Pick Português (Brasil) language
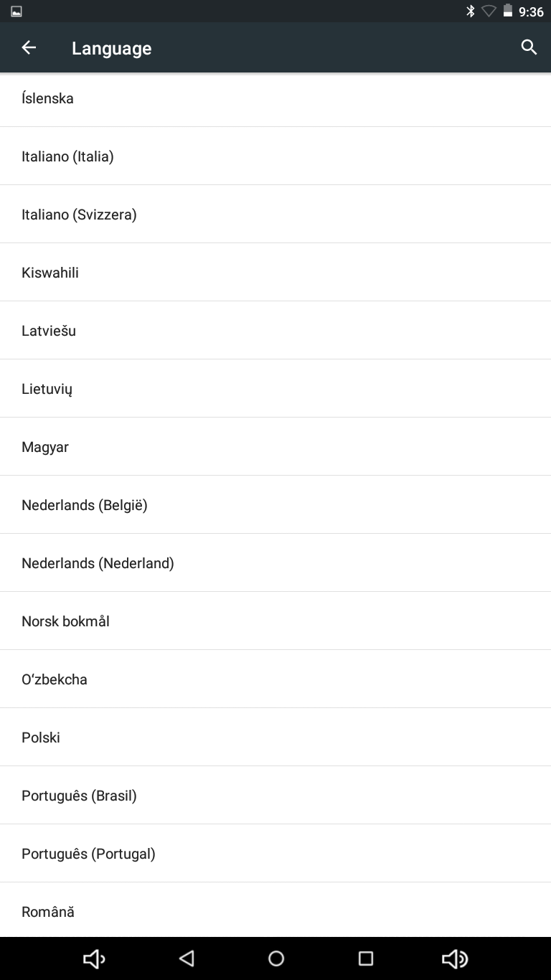This screenshot has height=980, width=551. 275,796
